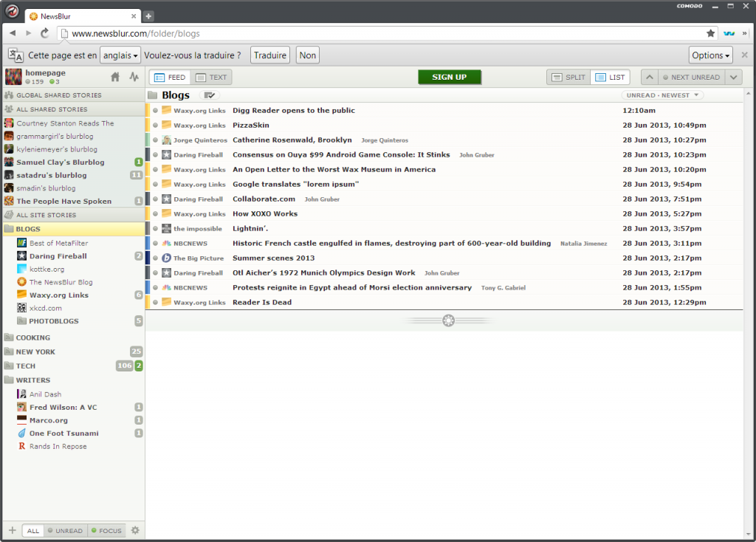Jump to Next Unread story

point(691,77)
